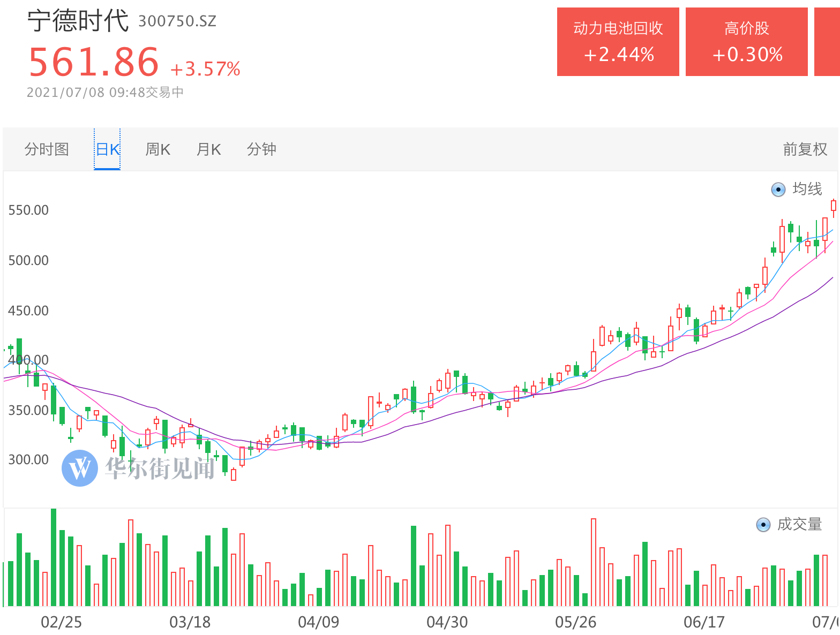This screenshot has width=840, height=635.
Task: Select the 日K daily chart tab
Action: pos(107,149)
